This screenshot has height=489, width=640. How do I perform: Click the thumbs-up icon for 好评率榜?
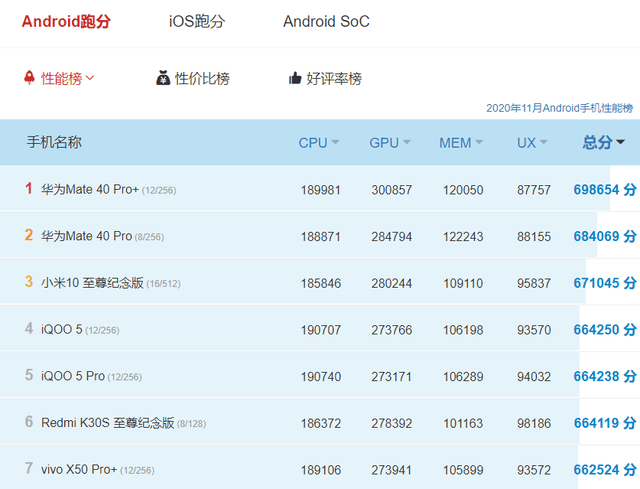click(295, 78)
